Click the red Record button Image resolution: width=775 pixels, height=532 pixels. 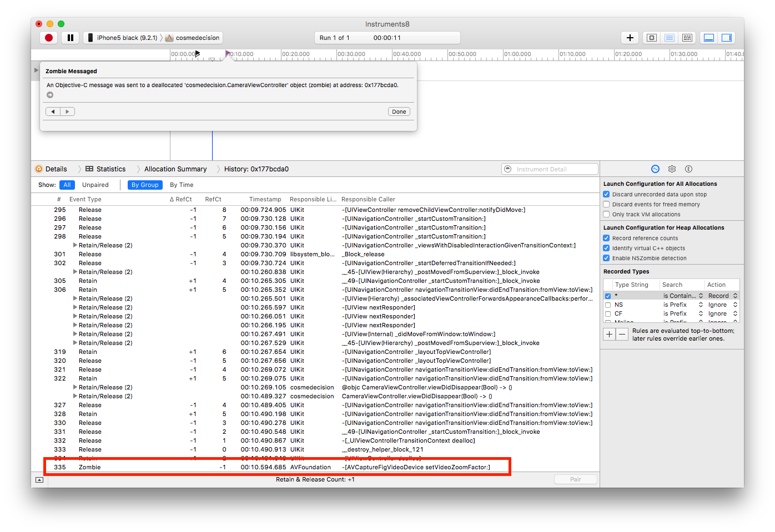point(49,38)
